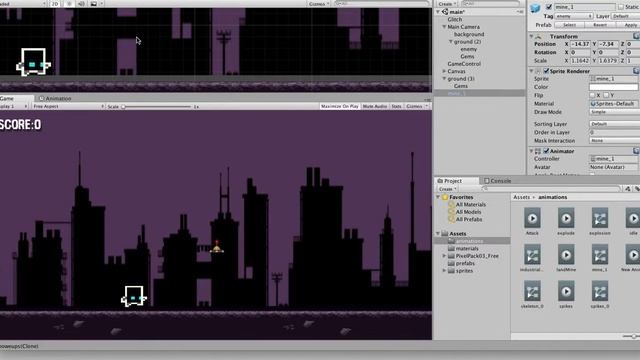Open Sprite Renderer help/settings icon

[636, 71]
